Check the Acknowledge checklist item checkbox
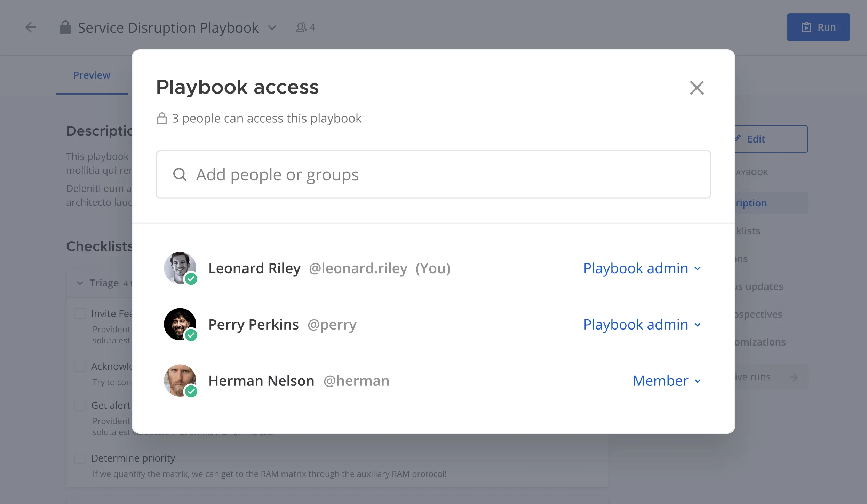Viewport: 867px width, 504px height. click(80, 366)
